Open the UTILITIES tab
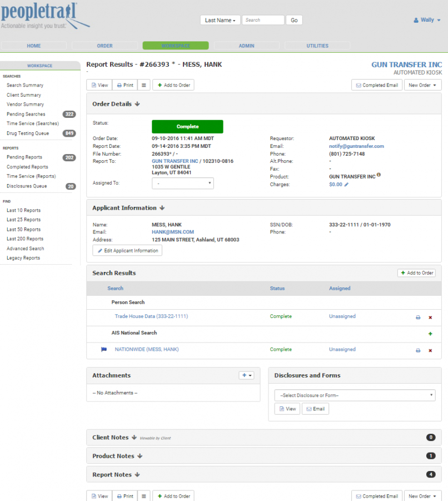Screen dimensions: 448x501 (317, 46)
